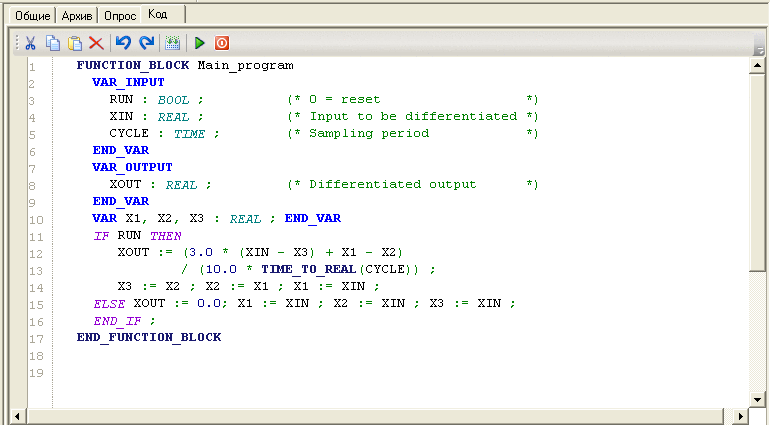Screen dimensions: 770x426
Task: Cut selected code with scissors icon
Action: tap(30, 43)
